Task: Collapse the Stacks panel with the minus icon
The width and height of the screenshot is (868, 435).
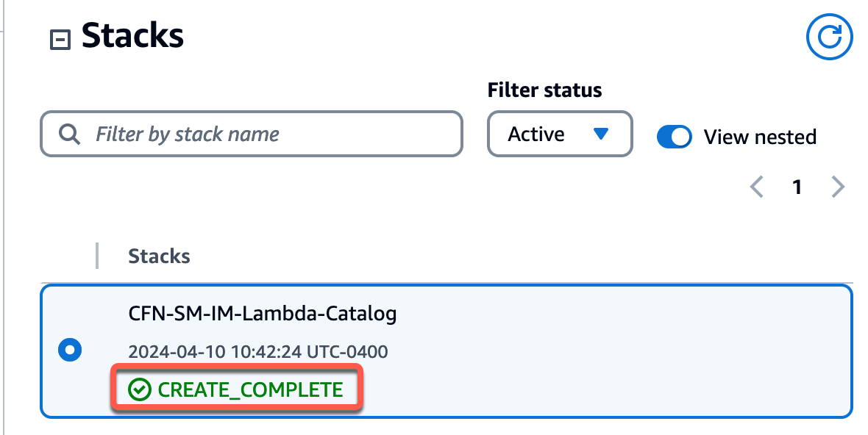Action: point(60,40)
